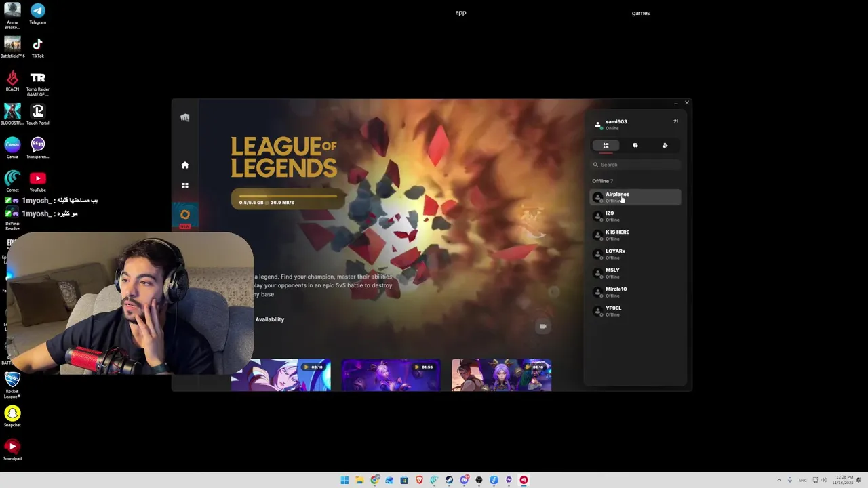Open Steam from the taskbar
868x488 pixels.
(449, 480)
